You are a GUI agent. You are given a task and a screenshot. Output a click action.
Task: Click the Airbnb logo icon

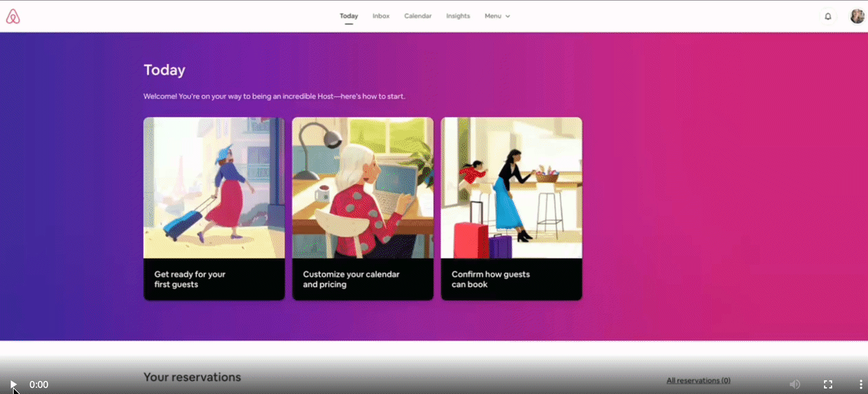(x=13, y=17)
